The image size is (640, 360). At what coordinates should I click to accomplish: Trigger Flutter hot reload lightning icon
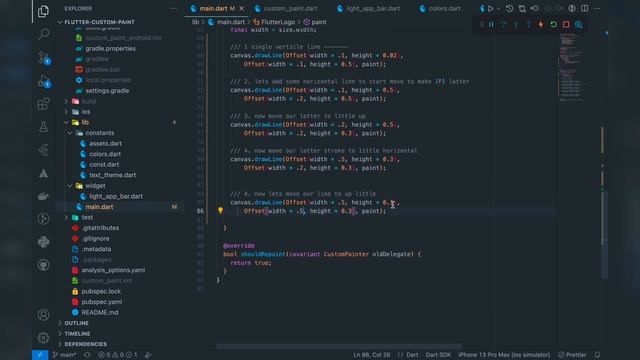point(541,24)
